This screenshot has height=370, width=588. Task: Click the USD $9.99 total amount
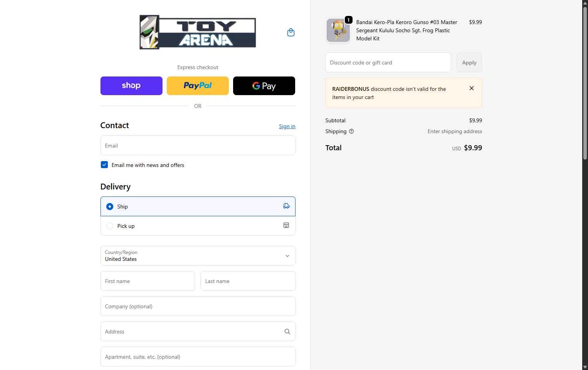click(x=467, y=148)
